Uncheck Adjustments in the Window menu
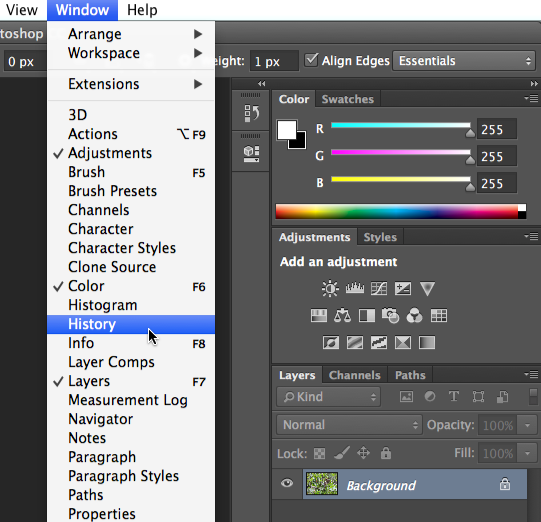The height and width of the screenshot is (522, 541). point(131,153)
